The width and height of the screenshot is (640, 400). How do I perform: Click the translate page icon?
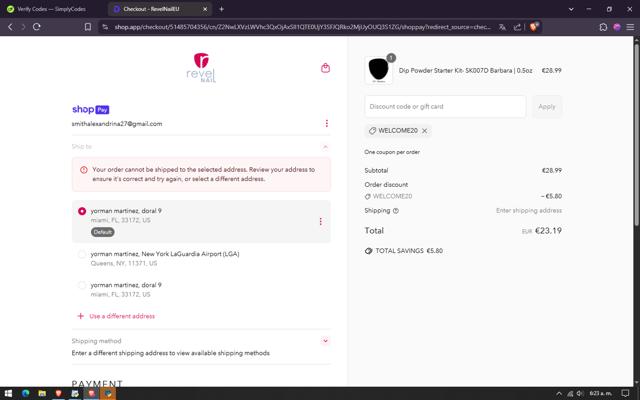[502, 27]
